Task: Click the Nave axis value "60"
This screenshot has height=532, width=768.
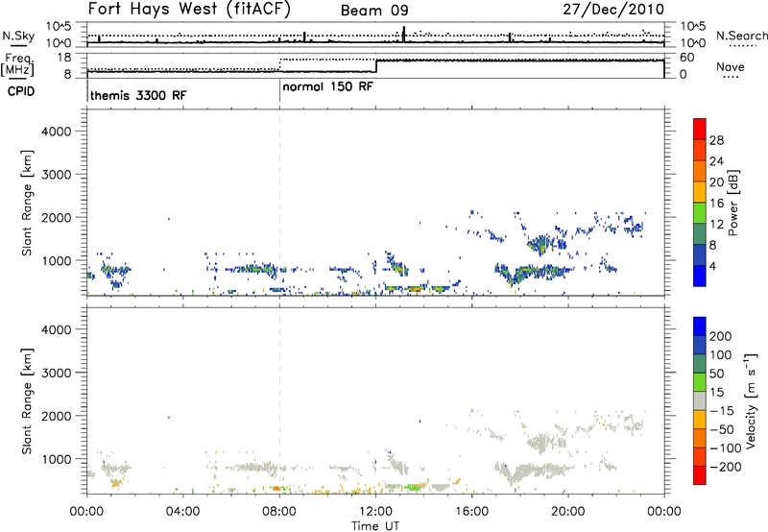Action: click(x=687, y=58)
